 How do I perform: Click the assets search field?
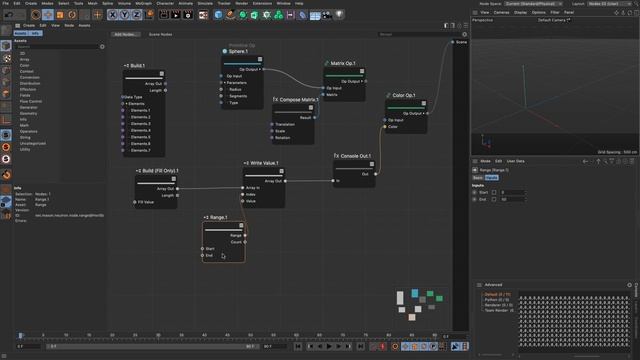[57, 47]
